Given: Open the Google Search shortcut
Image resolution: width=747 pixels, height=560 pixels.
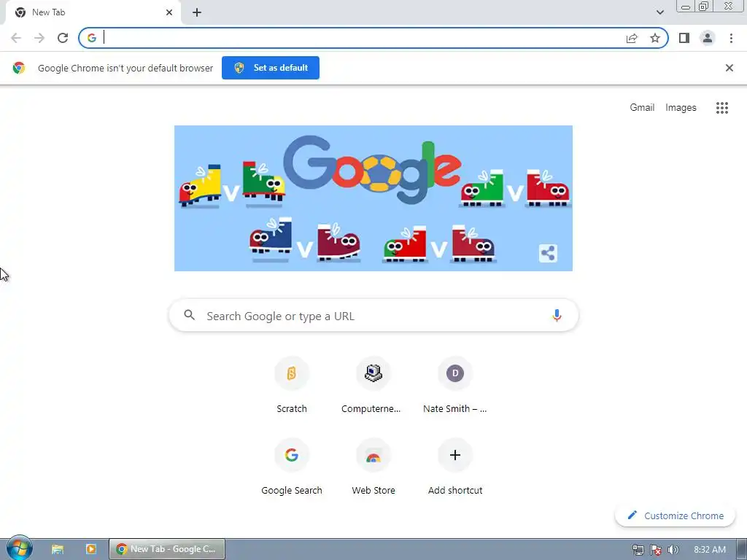Looking at the screenshot, I should tap(292, 467).
